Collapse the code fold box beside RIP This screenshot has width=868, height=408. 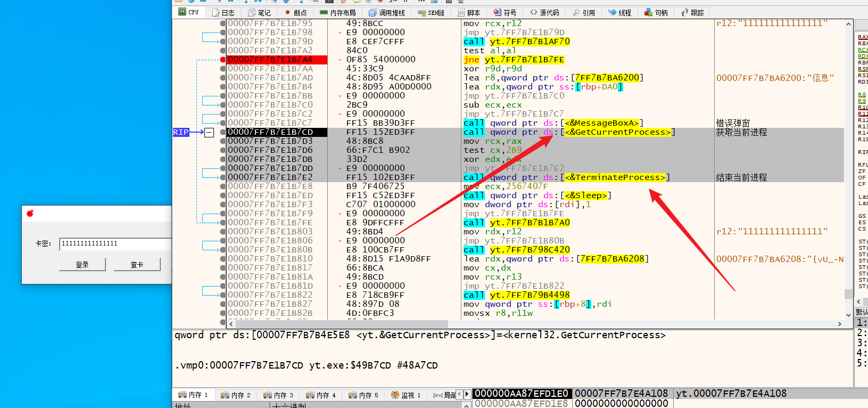209,132
